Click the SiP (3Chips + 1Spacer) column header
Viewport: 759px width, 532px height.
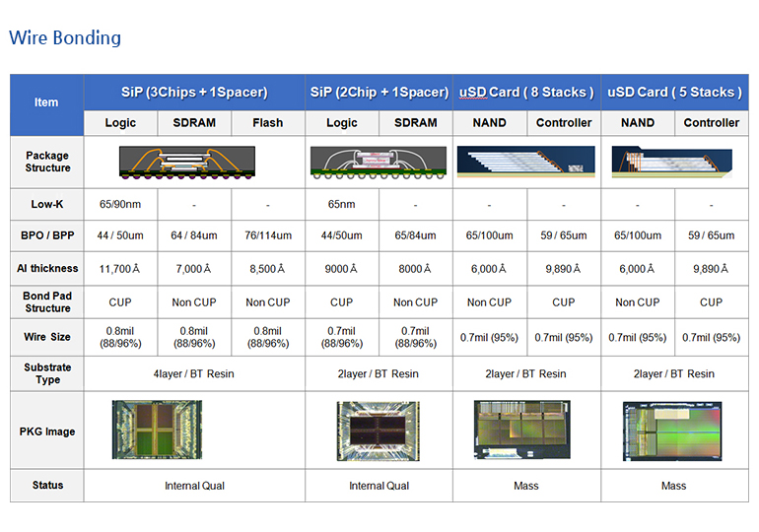click(193, 92)
